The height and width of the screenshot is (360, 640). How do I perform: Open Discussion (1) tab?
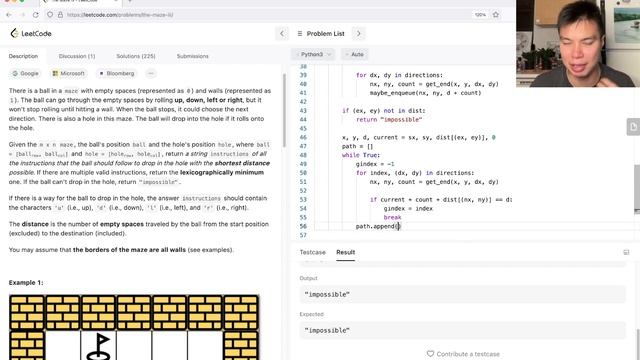[x=77, y=56]
